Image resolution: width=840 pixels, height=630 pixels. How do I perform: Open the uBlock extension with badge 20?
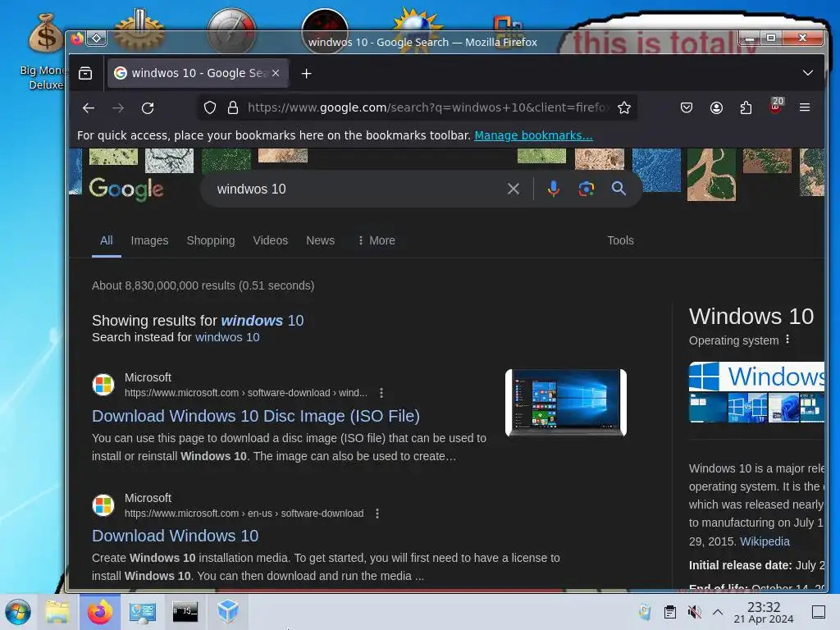(x=776, y=106)
